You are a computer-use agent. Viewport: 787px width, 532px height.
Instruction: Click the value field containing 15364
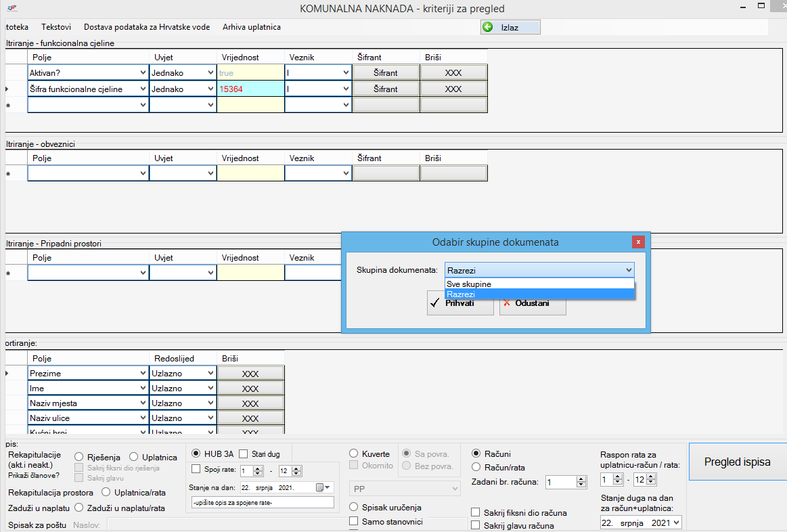(250, 89)
